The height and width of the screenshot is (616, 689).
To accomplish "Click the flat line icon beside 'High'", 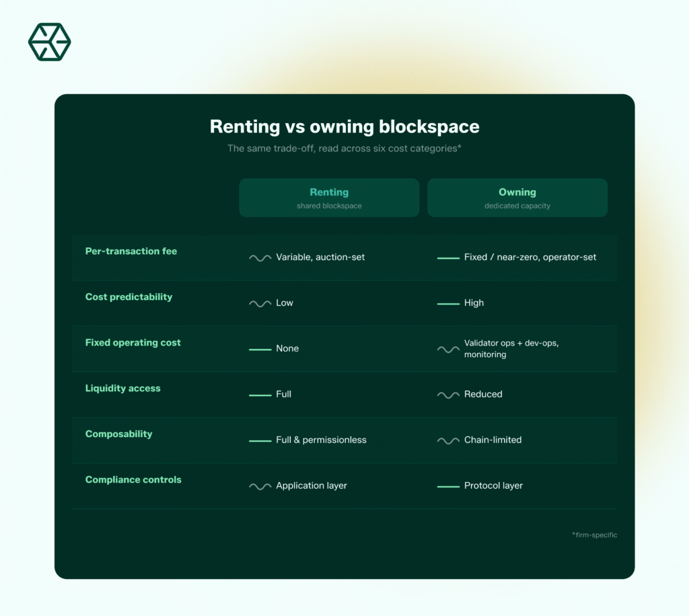I will (x=448, y=303).
